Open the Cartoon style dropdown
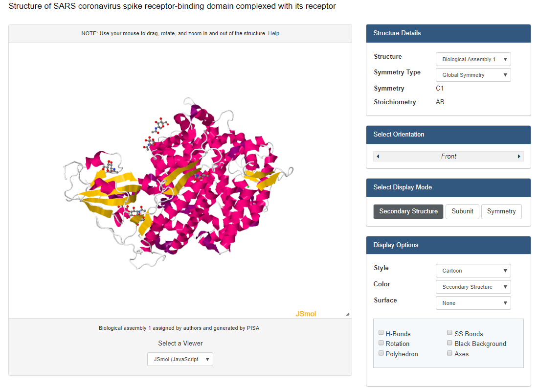539x392 pixels. (473, 271)
